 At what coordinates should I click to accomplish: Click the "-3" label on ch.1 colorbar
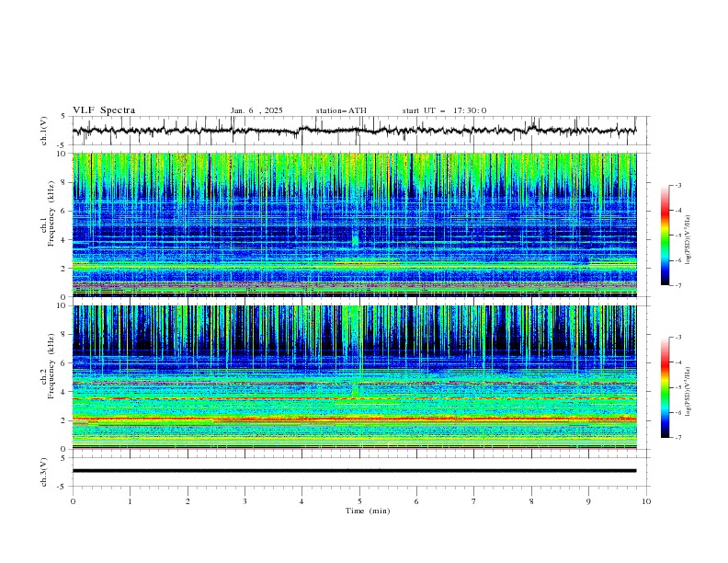678,185
